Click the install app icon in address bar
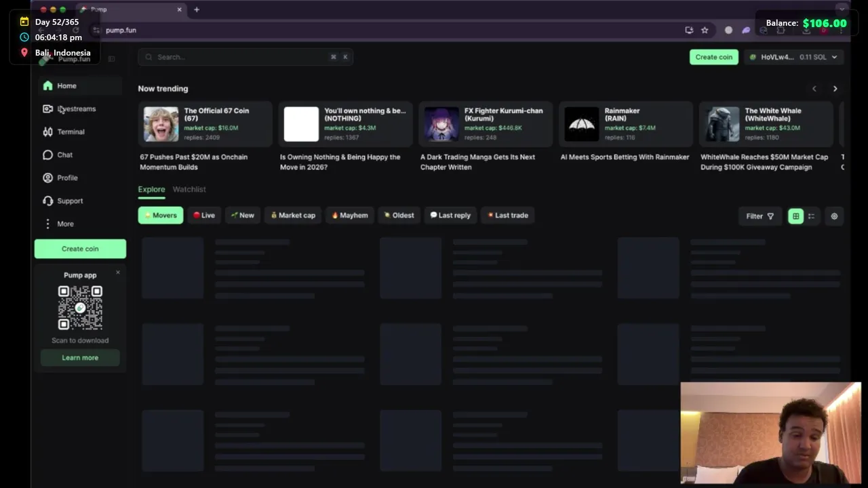Image resolution: width=868 pixels, height=488 pixels. point(689,30)
